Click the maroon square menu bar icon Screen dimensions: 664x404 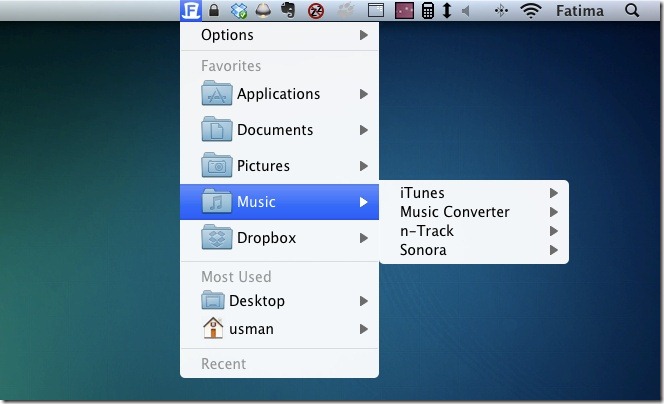tap(404, 11)
